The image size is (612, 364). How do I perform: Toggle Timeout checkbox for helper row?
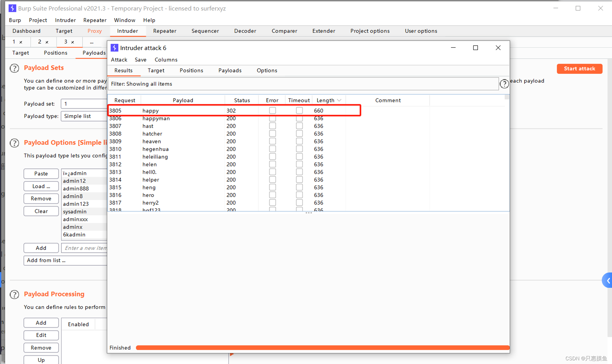pos(299,179)
